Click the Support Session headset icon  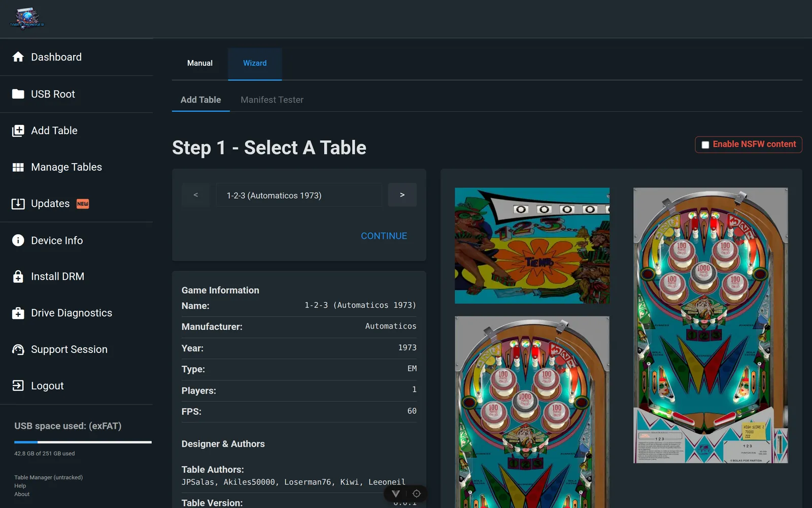pyautogui.click(x=18, y=350)
